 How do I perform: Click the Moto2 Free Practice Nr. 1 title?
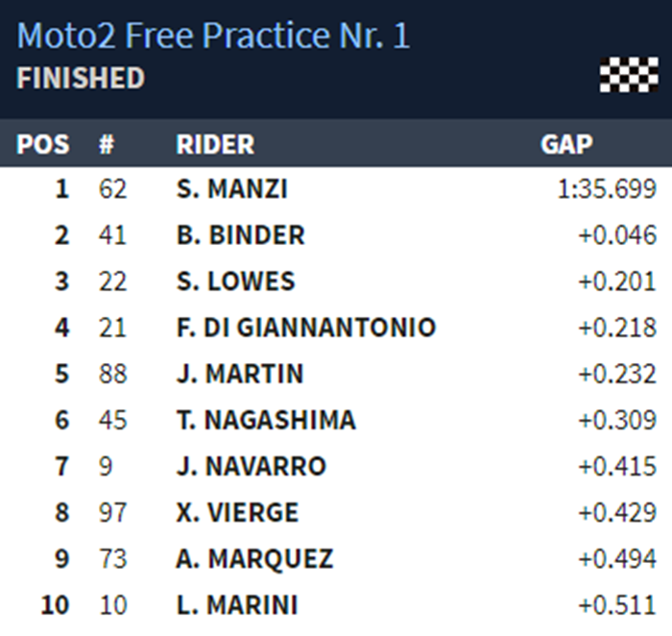[x=213, y=36]
